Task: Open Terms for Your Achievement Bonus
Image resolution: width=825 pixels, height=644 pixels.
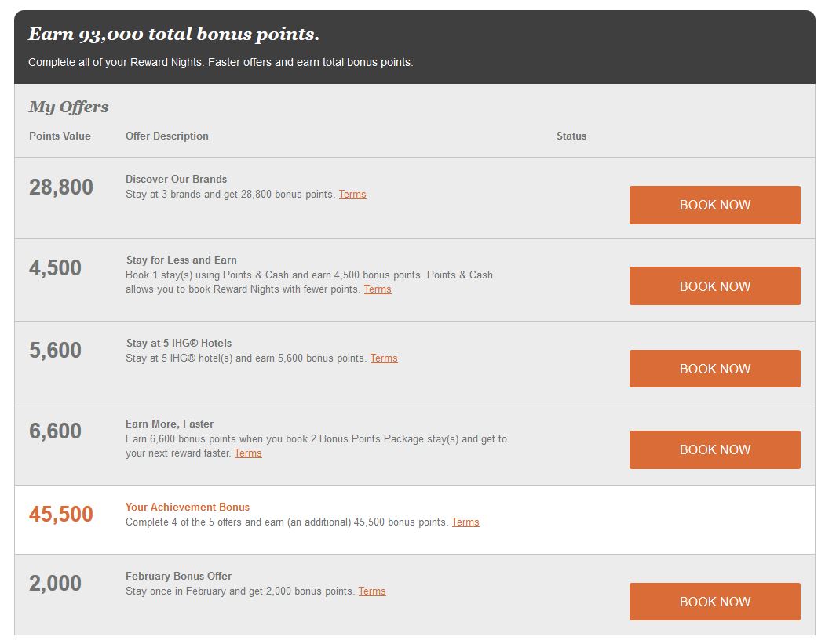Action: coord(465,522)
